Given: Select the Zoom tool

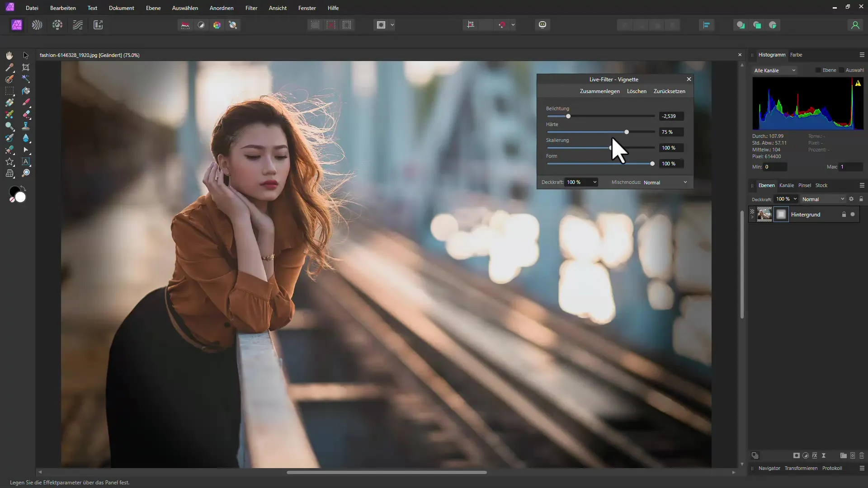Looking at the screenshot, I should click(x=26, y=173).
